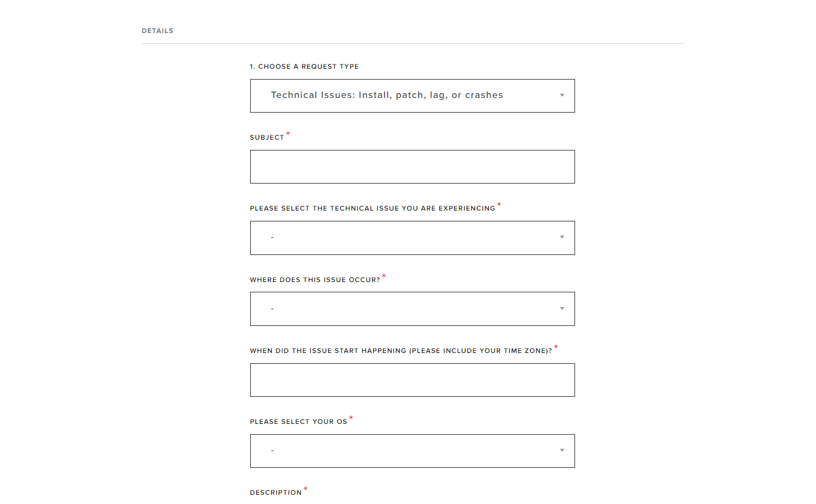This screenshot has height=504, width=816.
Task: Click the 'Where does this issue occur?' label
Action: tap(315, 280)
